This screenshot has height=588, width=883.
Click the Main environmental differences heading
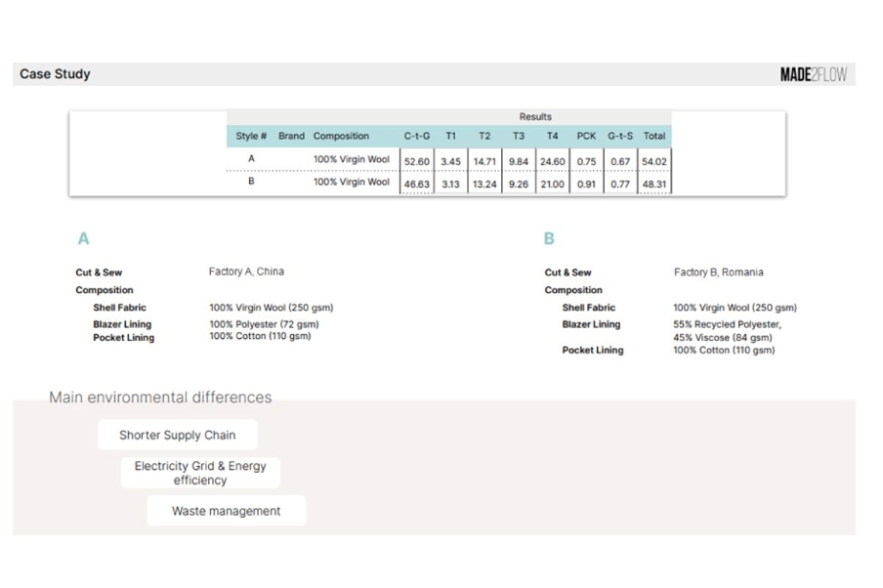pyautogui.click(x=160, y=398)
